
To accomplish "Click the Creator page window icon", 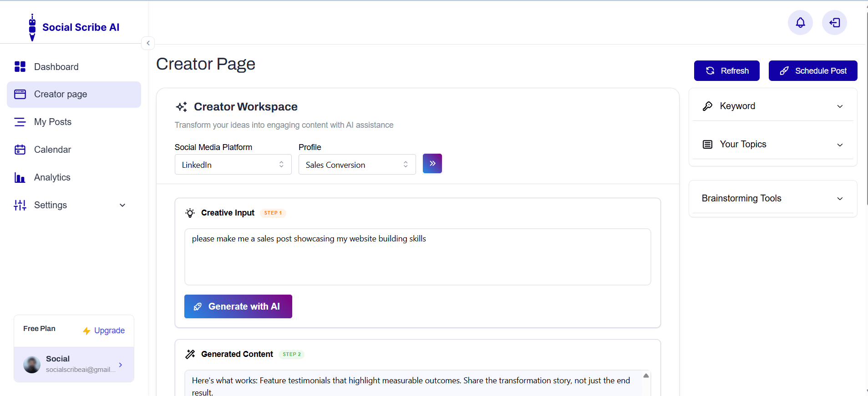I will [20, 94].
